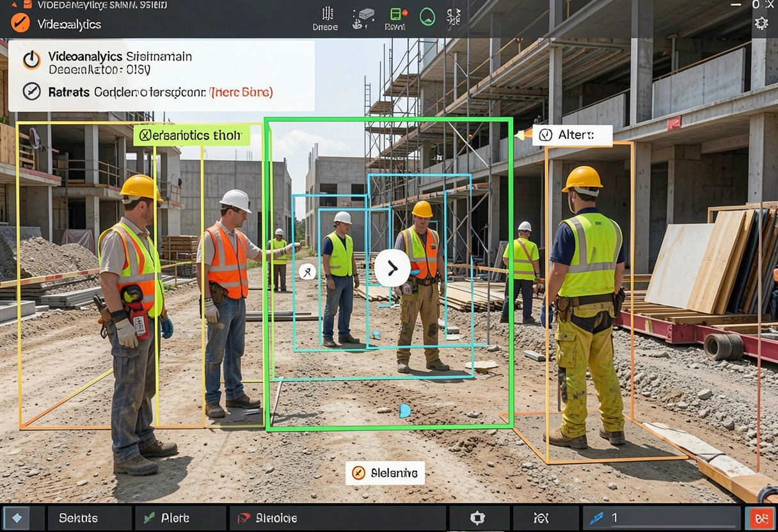
Task: Click the Altert notification label
Action: tap(572, 135)
